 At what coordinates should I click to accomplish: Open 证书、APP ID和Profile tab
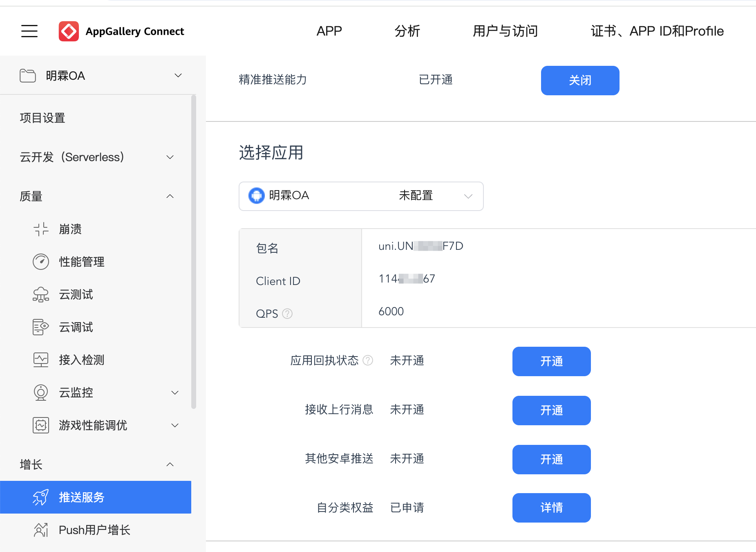(x=657, y=31)
